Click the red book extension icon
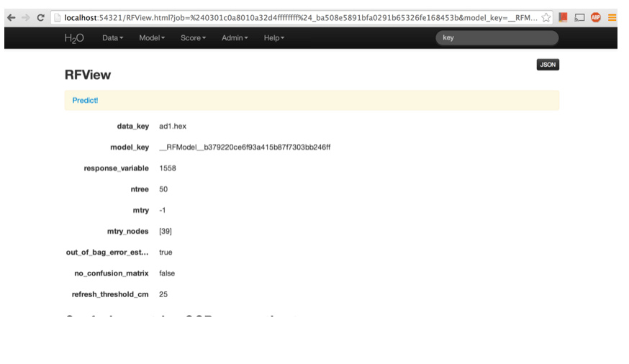 pos(563,17)
